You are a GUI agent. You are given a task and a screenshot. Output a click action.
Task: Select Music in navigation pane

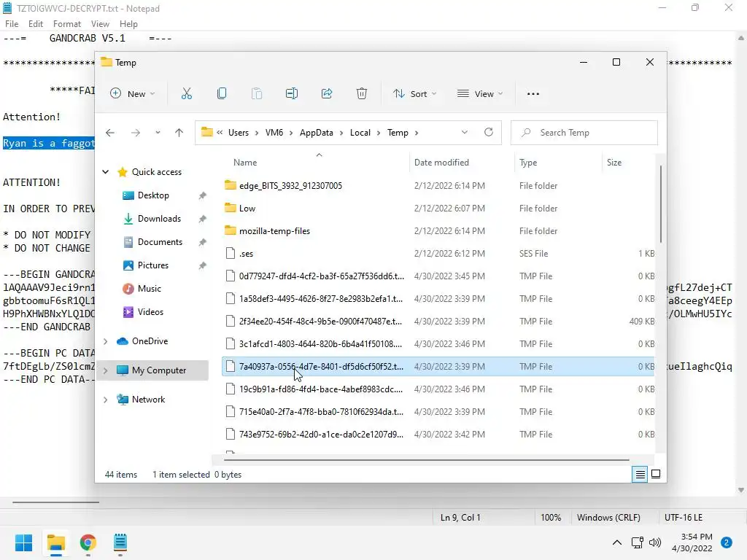pos(149,289)
